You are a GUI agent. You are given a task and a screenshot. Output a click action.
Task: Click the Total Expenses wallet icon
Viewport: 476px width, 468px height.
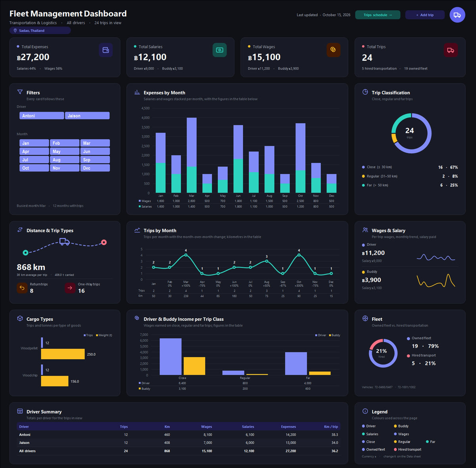click(x=106, y=50)
